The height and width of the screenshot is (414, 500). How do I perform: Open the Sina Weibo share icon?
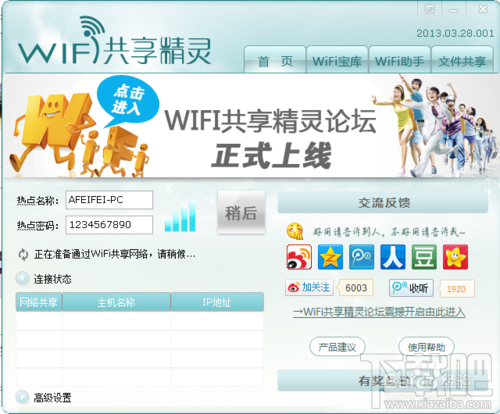[x=299, y=257]
